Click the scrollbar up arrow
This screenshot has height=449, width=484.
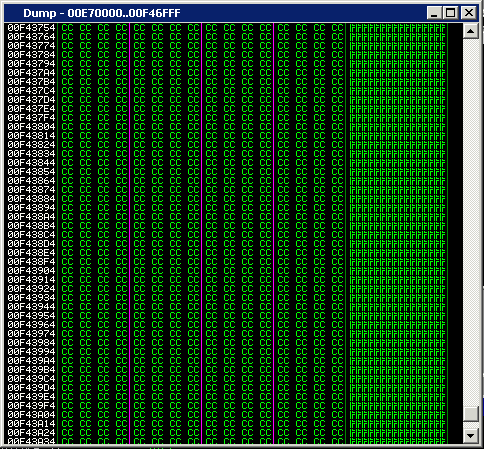pos(470,32)
